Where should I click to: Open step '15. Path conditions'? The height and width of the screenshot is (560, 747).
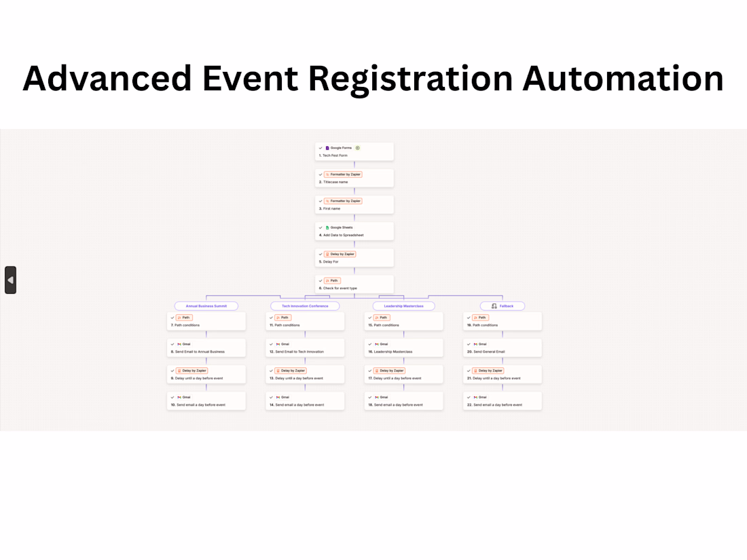(403, 322)
